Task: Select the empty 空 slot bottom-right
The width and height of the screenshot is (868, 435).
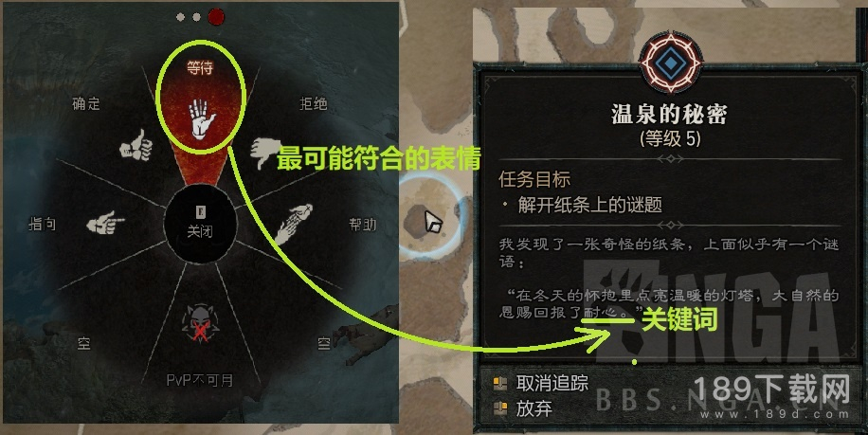Action: tap(324, 344)
